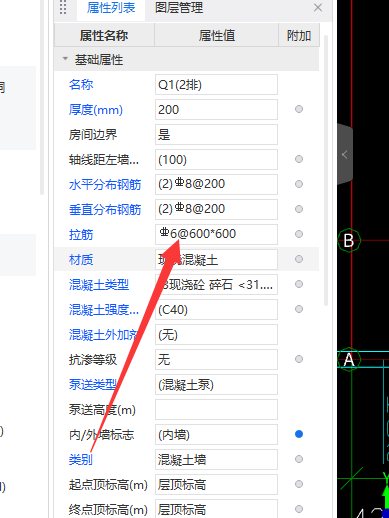Select the 类别 property label
This screenshot has width=389, height=518.
tap(81, 459)
